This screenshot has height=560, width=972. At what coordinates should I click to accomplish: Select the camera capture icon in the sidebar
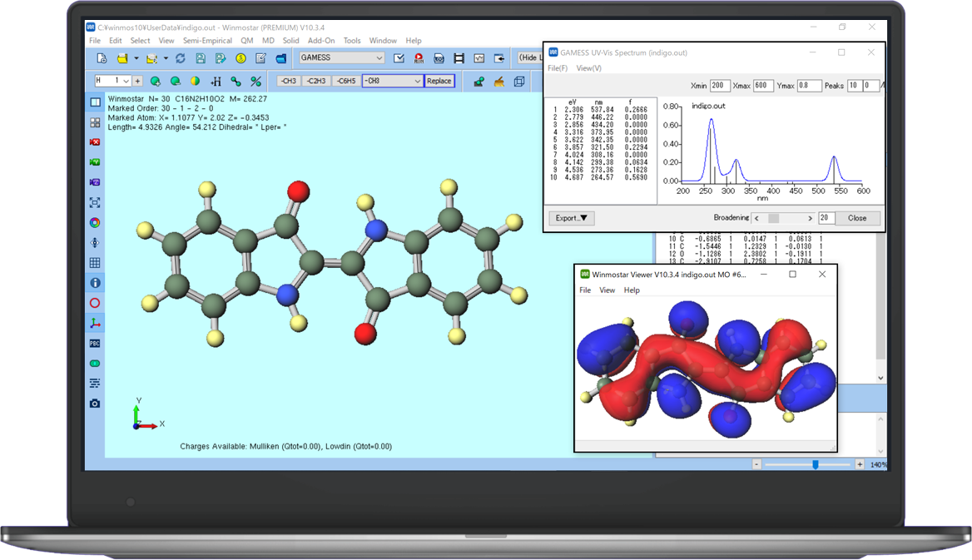click(94, 404)
